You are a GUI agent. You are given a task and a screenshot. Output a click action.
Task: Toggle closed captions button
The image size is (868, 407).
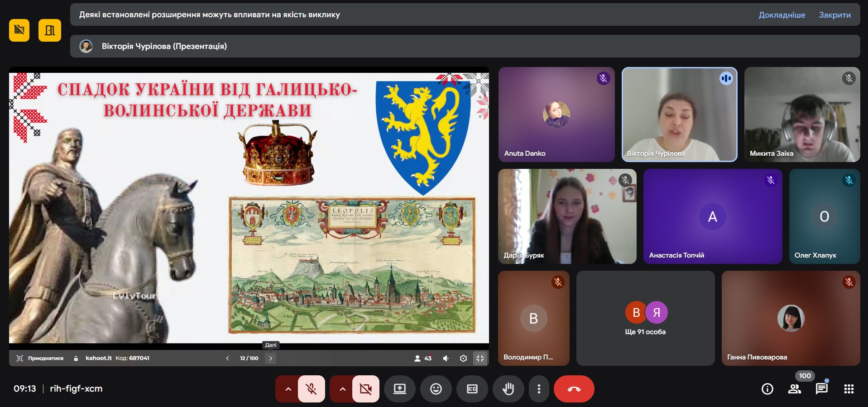pos(472,389)
